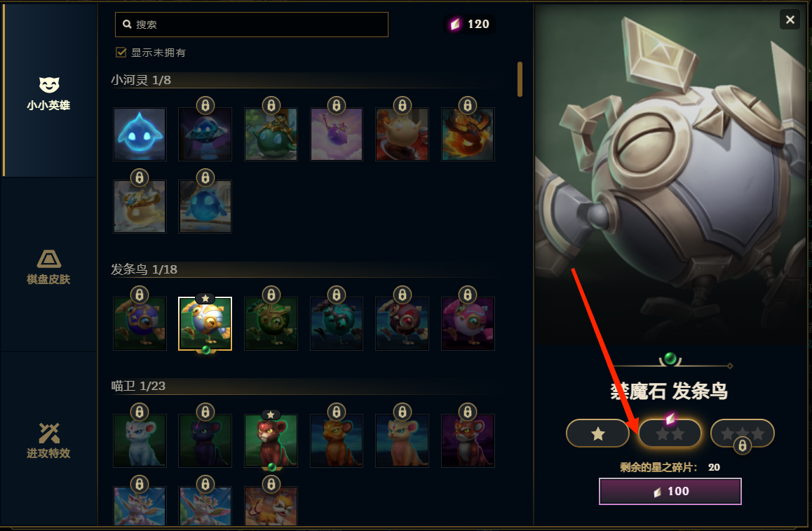Select the owned red 喵卫 cat thumbnail
The height and width of the screenshot is (531, 812).
[x=271, y=441]
